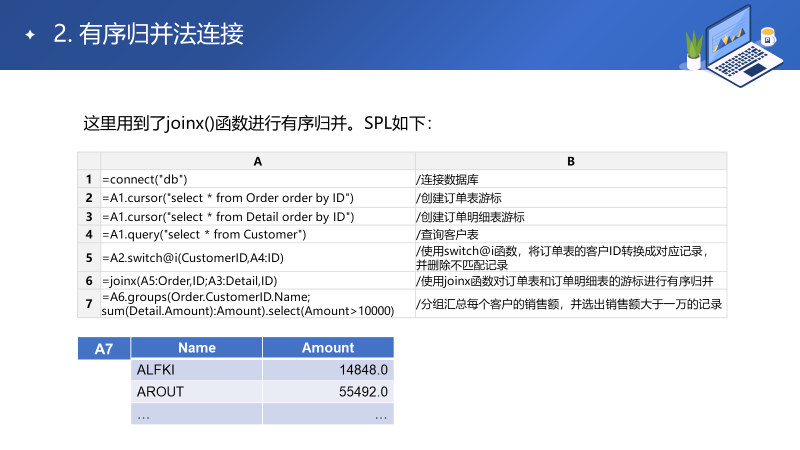Viewport: 800px width, 450px height.
Task: Select cell with 'from Detail order by ID'
Action: coord(258,216)
